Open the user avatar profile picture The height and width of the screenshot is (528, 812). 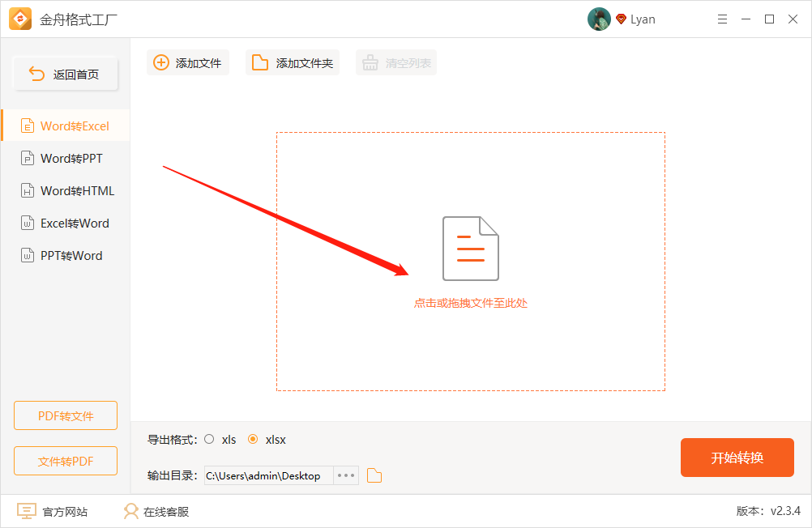coord(599,19)
